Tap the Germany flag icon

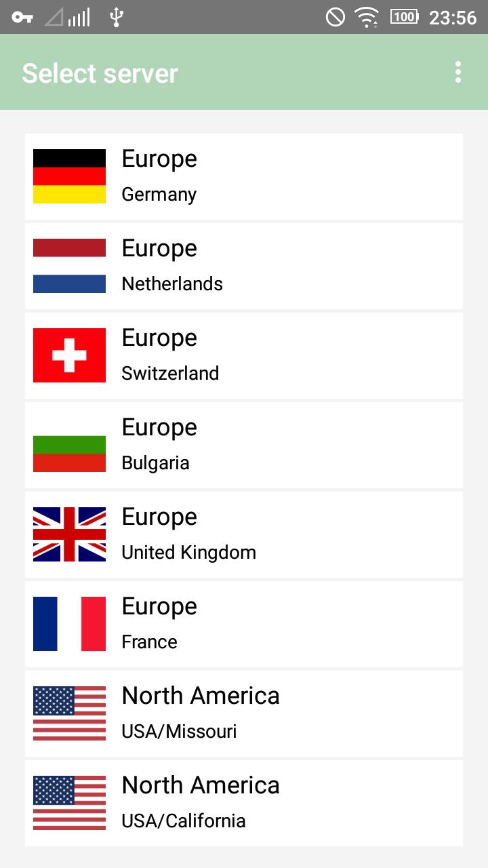(x=69, y=176)
